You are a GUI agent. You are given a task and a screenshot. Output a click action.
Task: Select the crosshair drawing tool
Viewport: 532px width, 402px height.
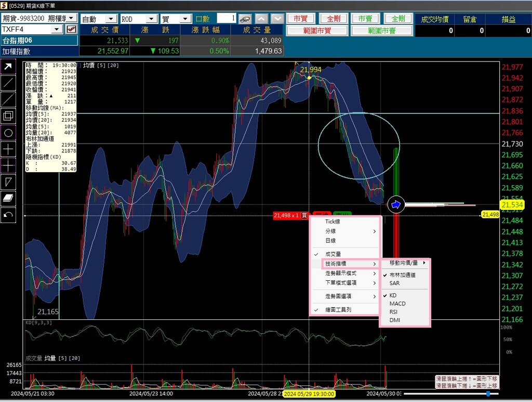click(8, 149)
